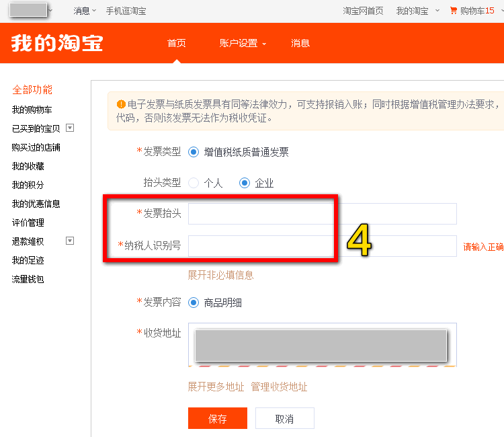Click the 保存 button
Image resolution: width=504 pixels, height=437 pixels.
[x=218, y=418]
